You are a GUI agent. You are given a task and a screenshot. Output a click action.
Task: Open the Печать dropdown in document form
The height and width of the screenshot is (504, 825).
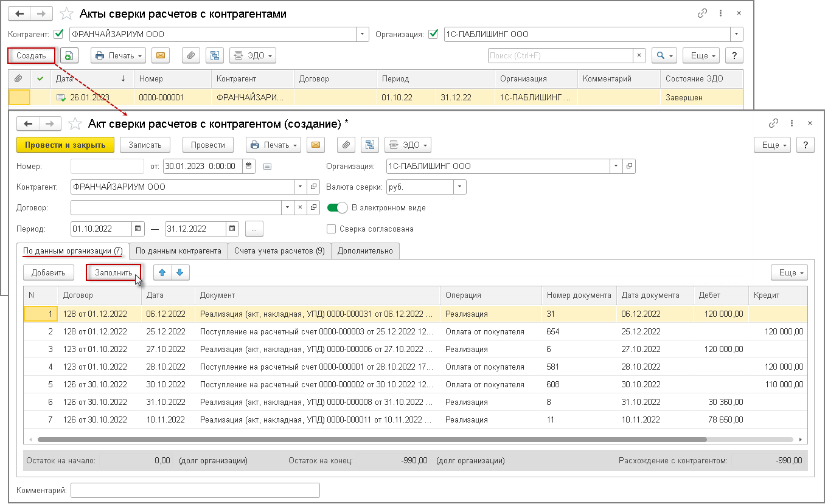(274, 145)
